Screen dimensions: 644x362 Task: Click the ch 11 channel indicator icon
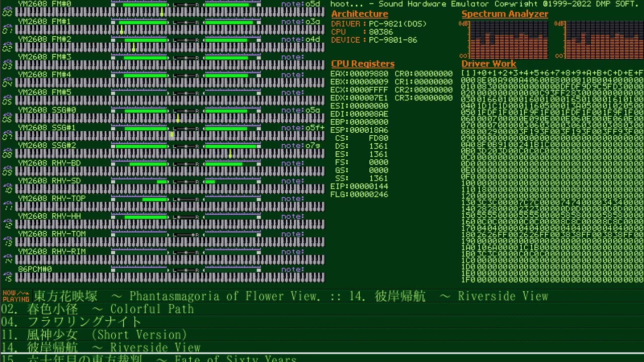pyautogui.click(x=8, y=206)
